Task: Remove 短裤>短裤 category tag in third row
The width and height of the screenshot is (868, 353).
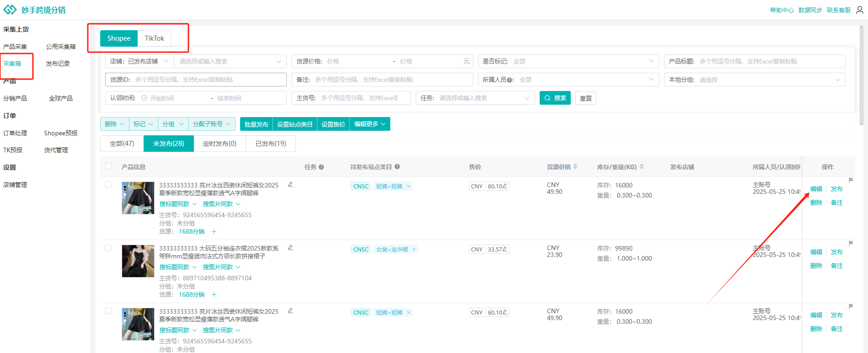Action: pos(408,312)
